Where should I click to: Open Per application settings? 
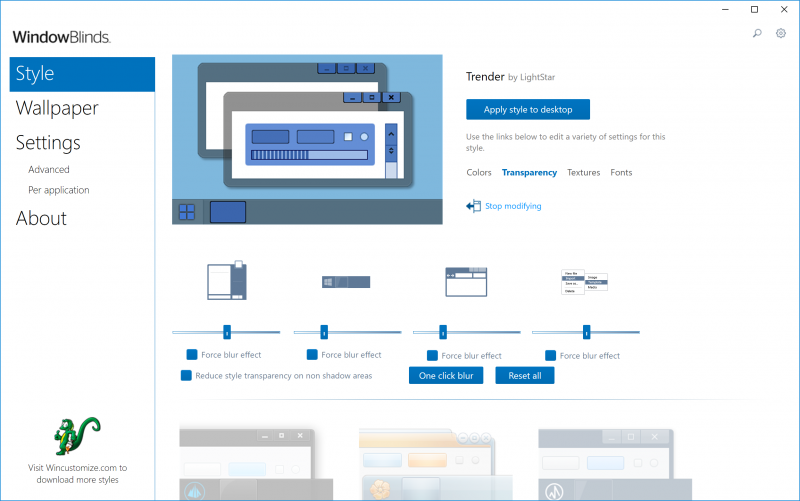(x=59, y=190)
